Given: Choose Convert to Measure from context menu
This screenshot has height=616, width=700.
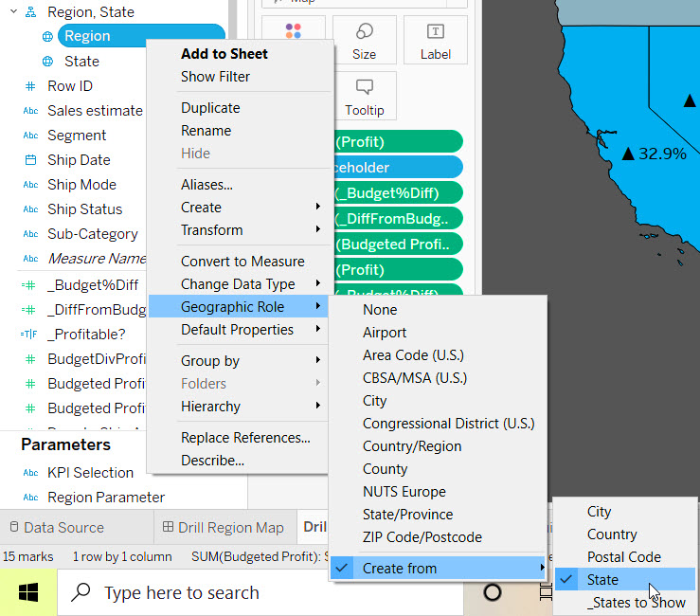Looking at the screenshot, I should [x=242, y=262].
